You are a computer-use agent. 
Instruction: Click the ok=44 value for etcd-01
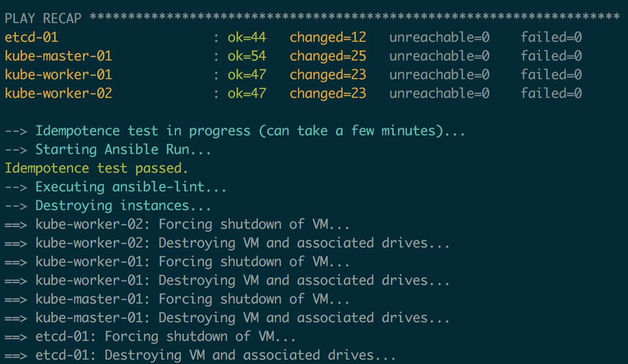click(247, 37)
